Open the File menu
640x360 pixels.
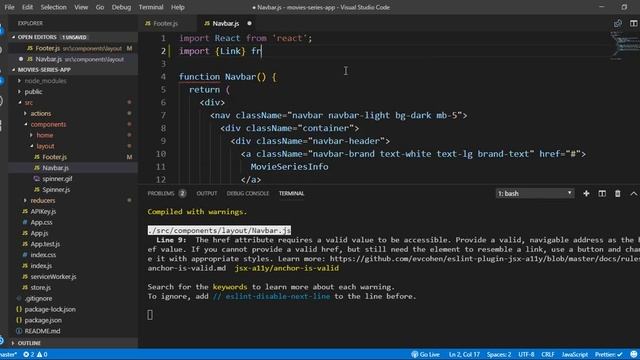click(x=9, y=7)
